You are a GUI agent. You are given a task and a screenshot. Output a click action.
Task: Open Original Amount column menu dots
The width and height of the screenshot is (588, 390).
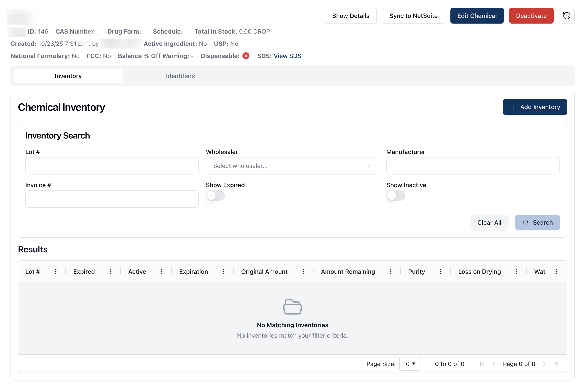tap(303, 271)
